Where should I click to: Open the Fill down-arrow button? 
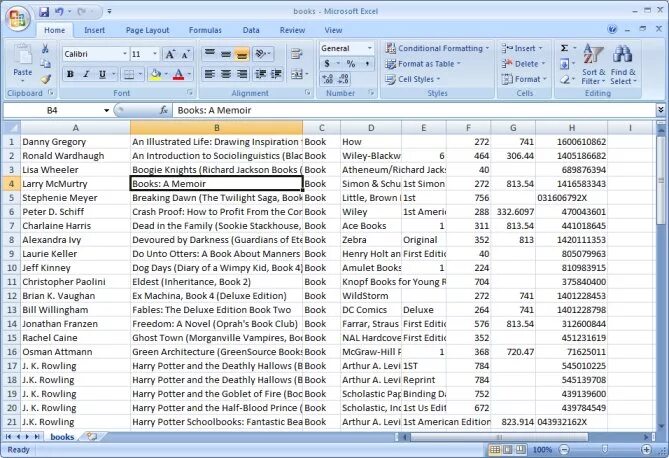[564, 64]
